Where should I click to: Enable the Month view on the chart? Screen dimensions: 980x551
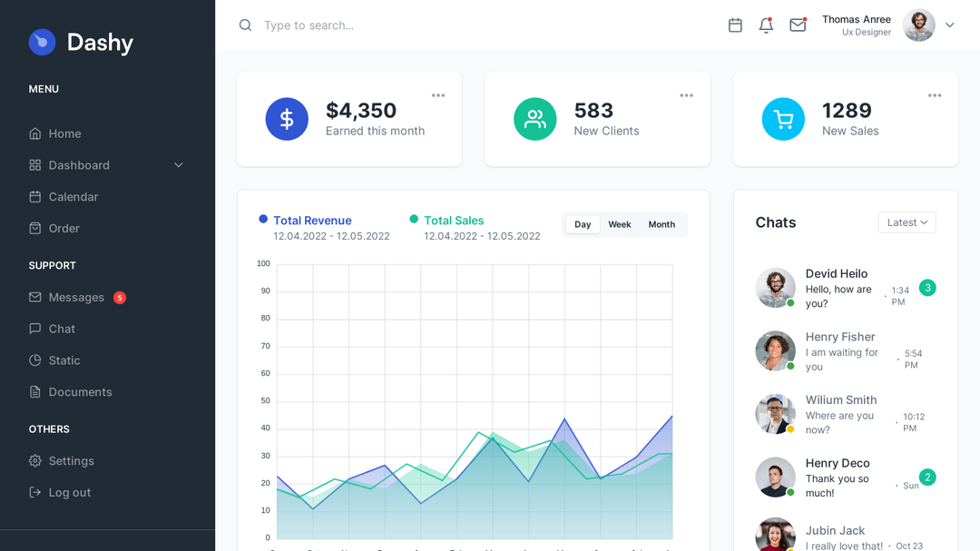pos(661,223)
